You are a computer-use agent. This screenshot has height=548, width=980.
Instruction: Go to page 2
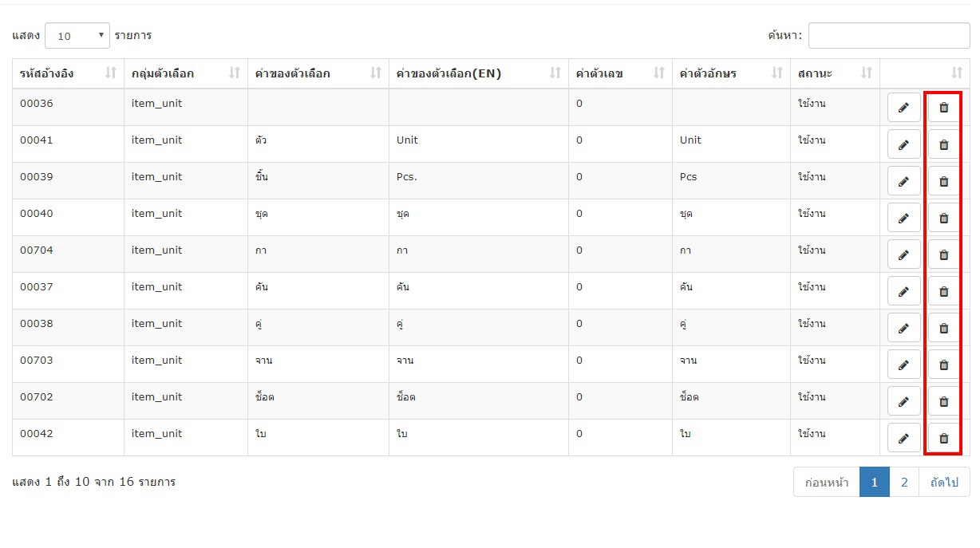[904, 482]
